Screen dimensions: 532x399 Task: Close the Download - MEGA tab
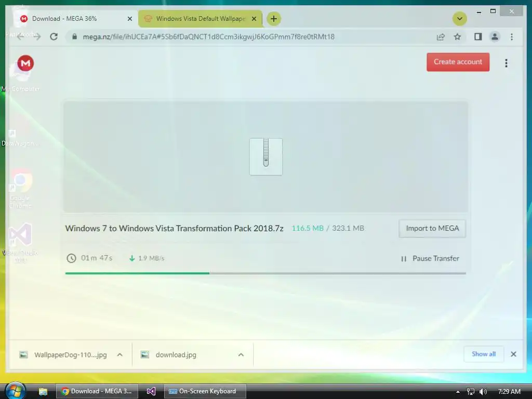coord(129,19)
